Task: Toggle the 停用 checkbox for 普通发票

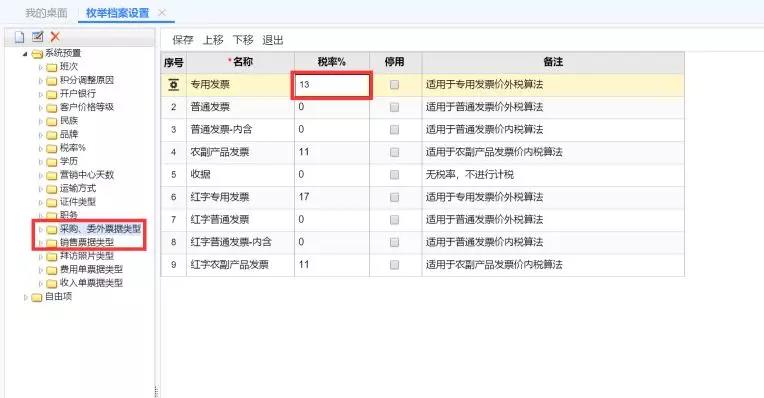Action: (394, 107)
